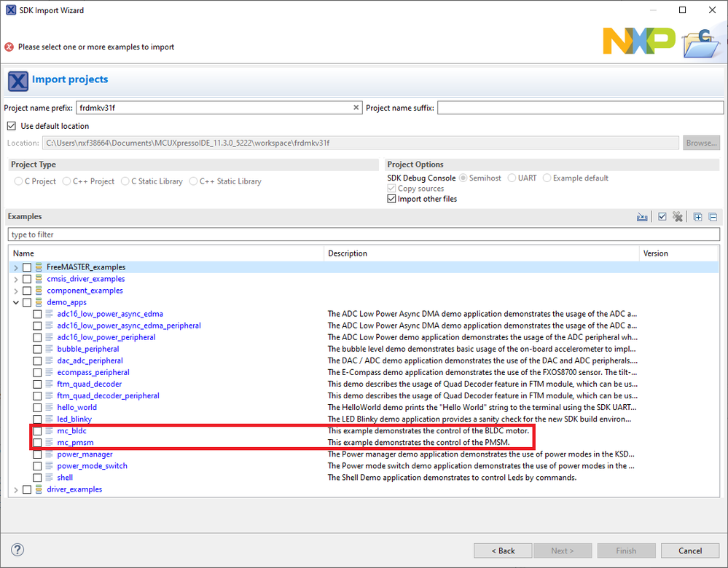Click the component_examples category icon
The width and height of the screenshot is (728, 568).
(39, 291)
